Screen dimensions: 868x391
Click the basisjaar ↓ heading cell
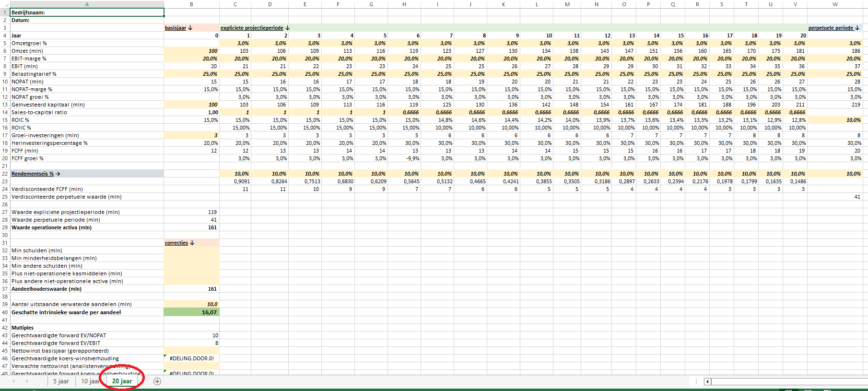(191, 28)
